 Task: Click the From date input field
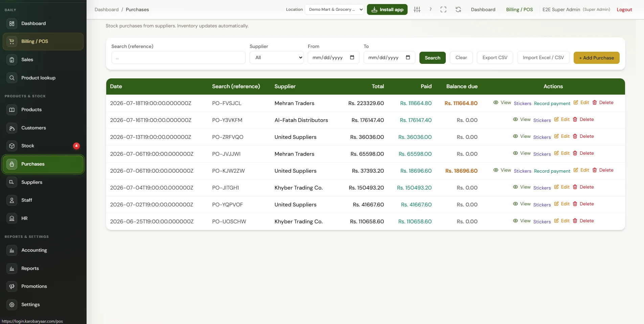point(333,57)
